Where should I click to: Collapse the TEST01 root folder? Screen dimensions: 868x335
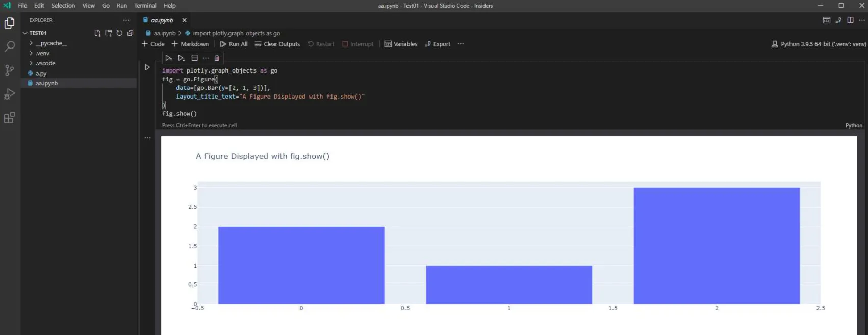coord(38,33)
